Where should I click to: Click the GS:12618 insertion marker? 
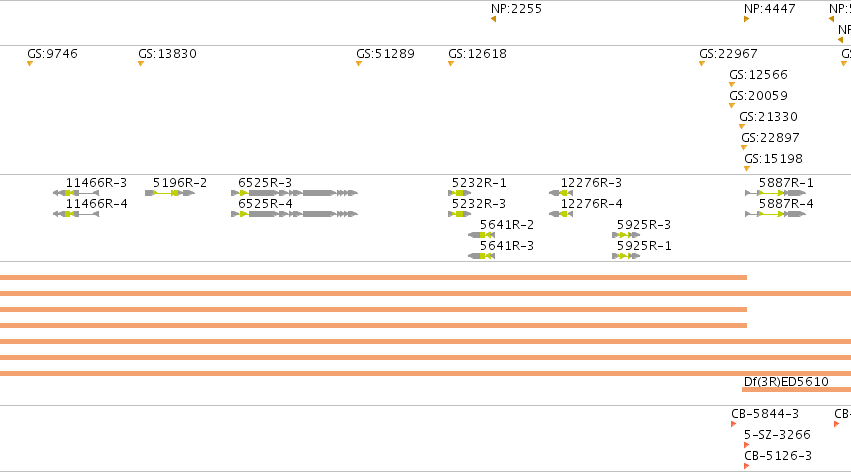click(450, 64)
